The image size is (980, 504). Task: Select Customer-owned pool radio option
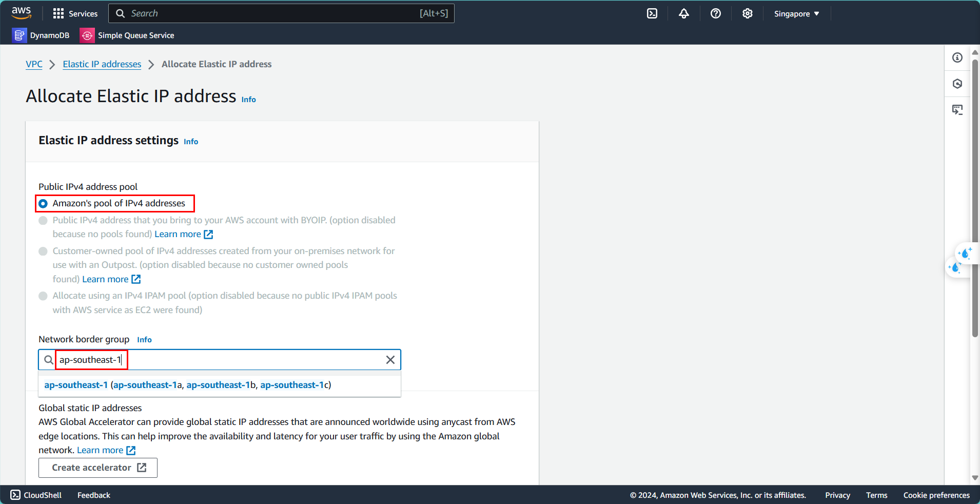point(43,251)
